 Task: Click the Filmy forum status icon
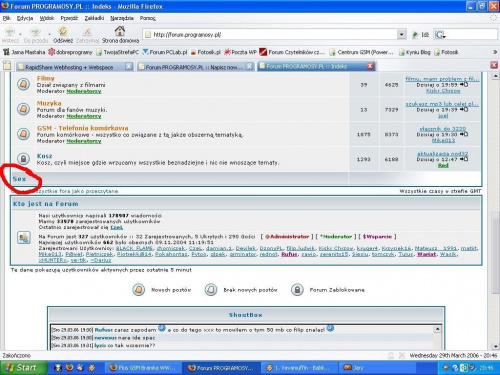23,84
